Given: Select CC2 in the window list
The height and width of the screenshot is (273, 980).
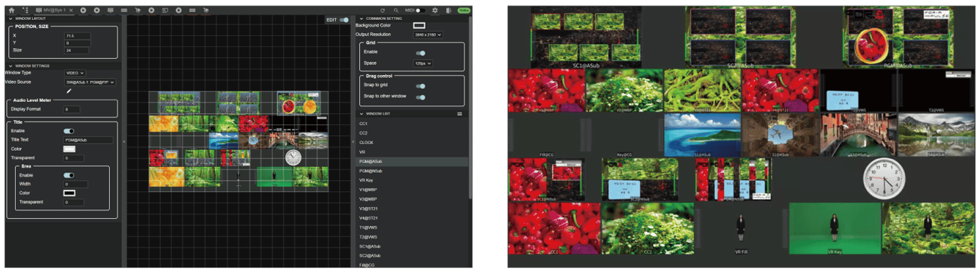Looking at the screenshot, I should (411, 133).
